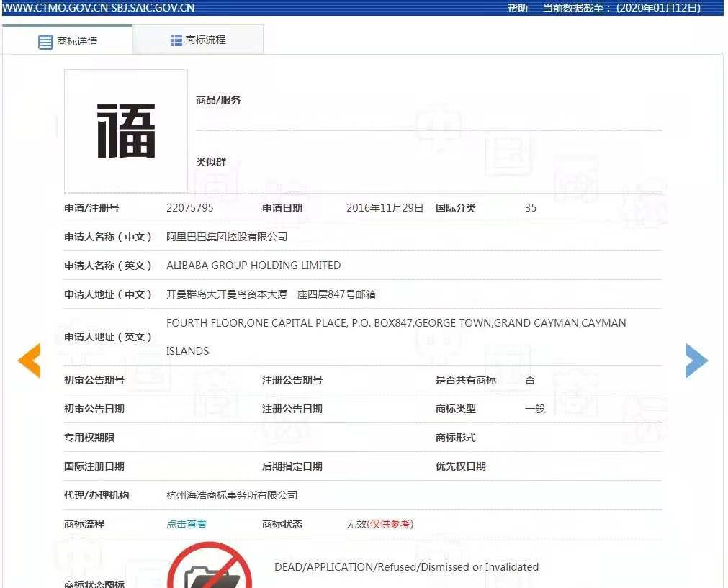Image resolution: width=728 pixels, height=588 pixels.
Task: Go to previous record with orange left arrow
Action: [30, 361]
